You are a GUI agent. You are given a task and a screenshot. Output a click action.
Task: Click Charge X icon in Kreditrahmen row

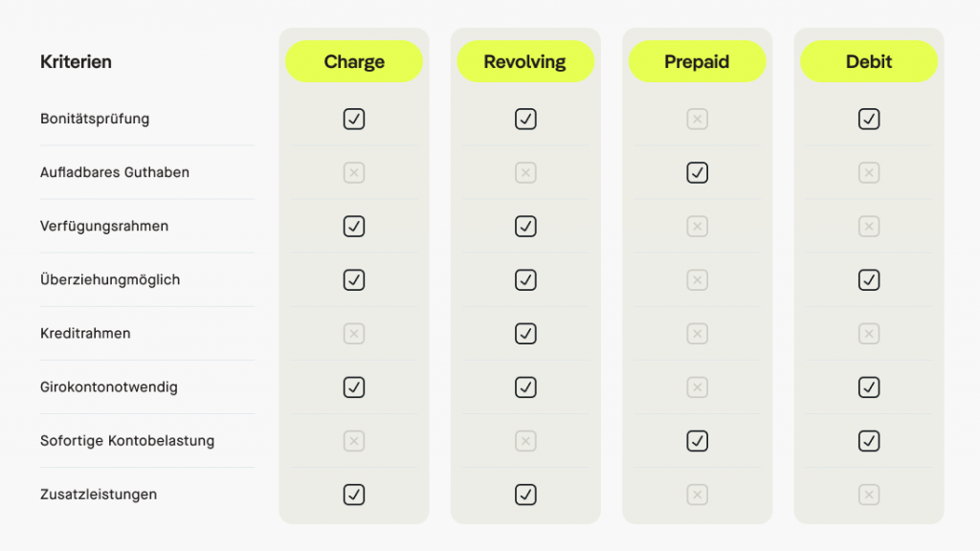354,334
